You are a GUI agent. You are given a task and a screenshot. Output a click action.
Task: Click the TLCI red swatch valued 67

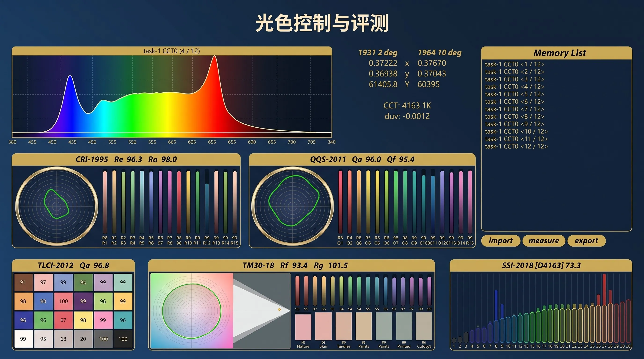(63, 320)
